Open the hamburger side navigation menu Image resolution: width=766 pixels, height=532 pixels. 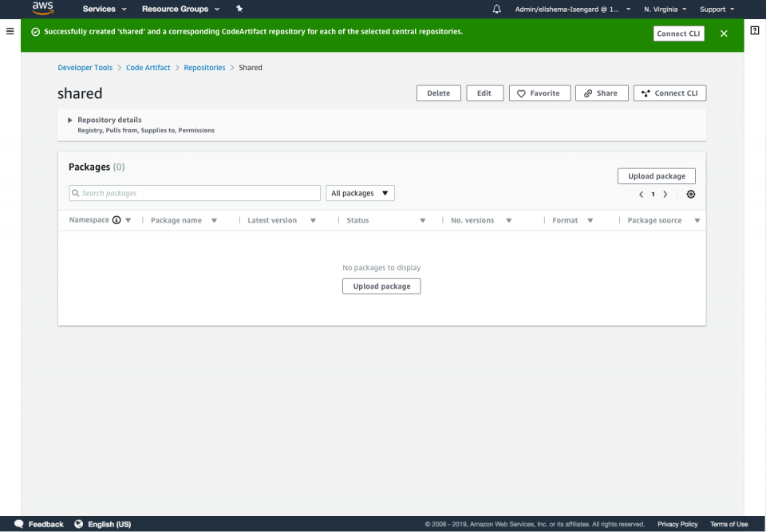point(10,31)
